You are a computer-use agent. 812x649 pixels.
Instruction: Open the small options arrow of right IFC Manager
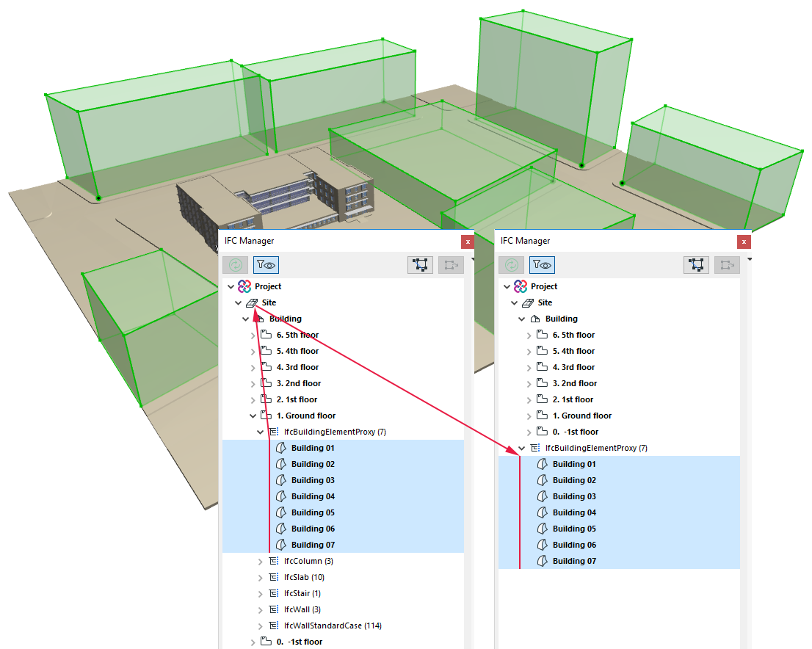tap(749, 259)
